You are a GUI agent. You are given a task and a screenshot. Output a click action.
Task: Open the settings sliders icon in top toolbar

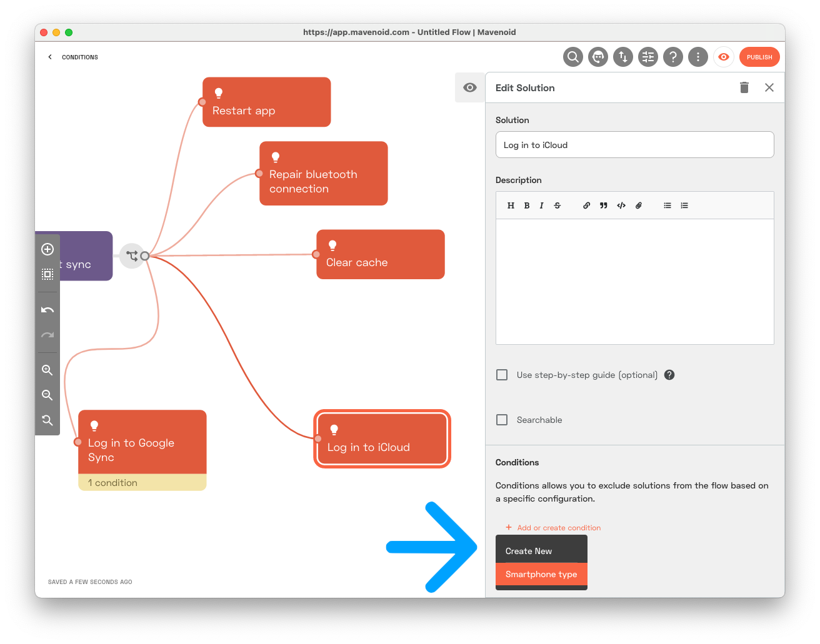(648, 57)
